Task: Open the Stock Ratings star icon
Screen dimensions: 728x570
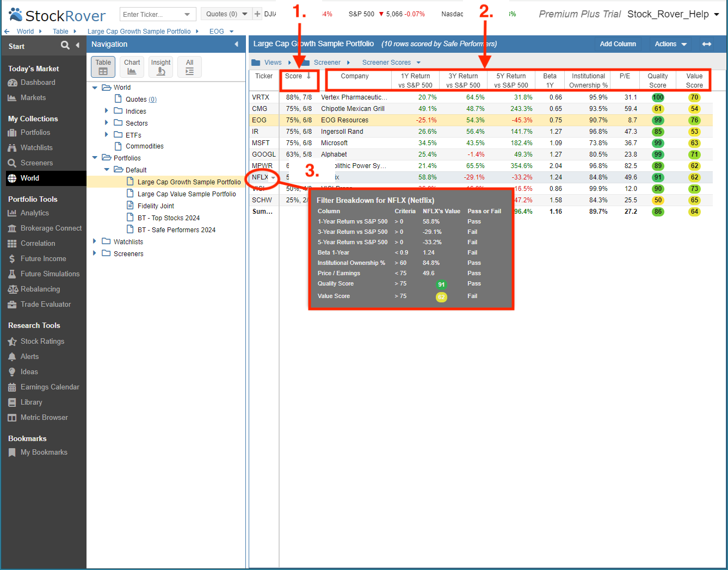Action: tap(12, 342)
